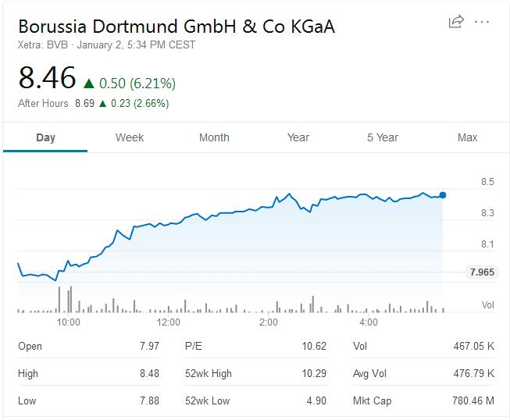Image resolution: width=510 pixels, height=420 pixels.
Task: Click the Borussia Dortmund company title
Action: click(x=177, y=26)
